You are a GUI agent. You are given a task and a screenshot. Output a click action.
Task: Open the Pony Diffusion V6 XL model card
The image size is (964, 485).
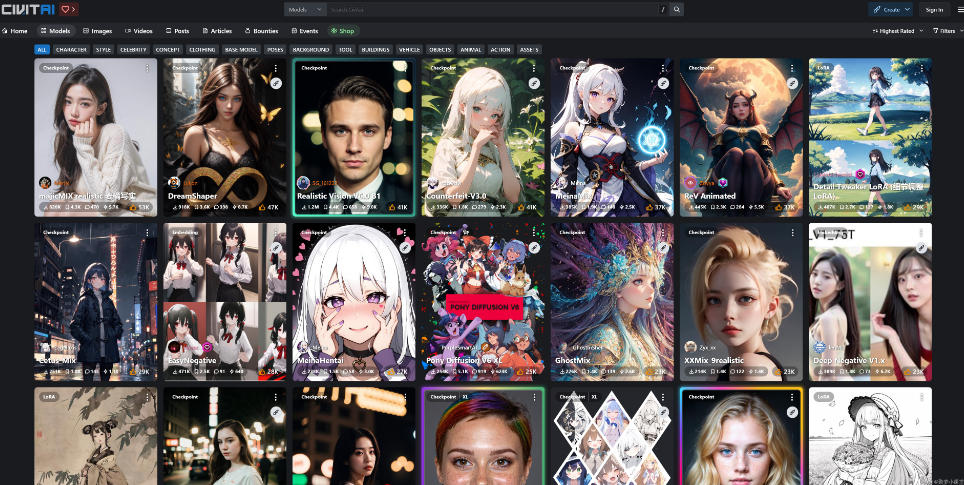pos(483,302)
